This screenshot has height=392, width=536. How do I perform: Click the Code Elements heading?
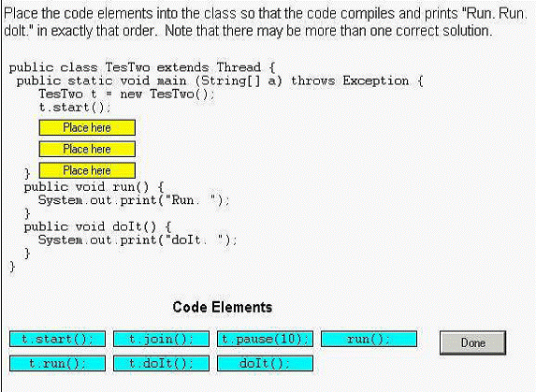pyautogui.click(x=223, y=307)
